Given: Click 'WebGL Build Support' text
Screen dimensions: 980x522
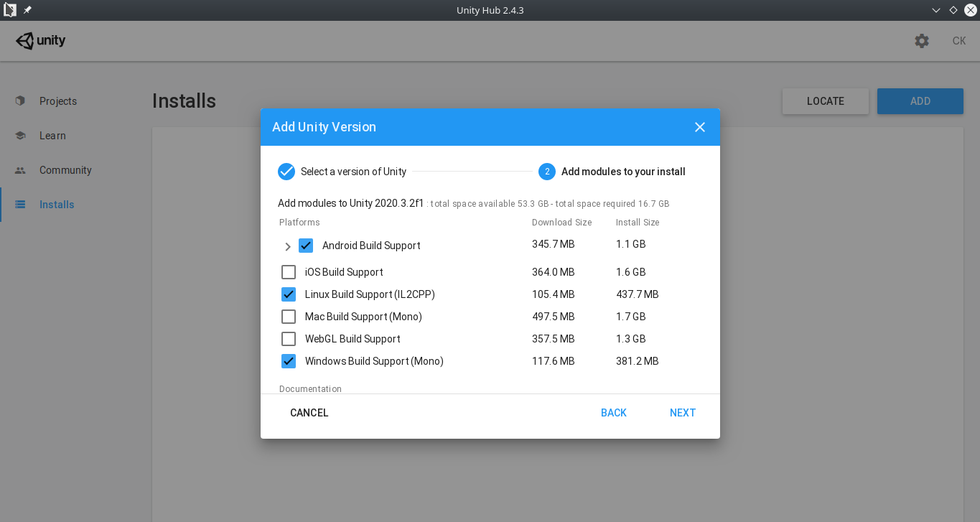Looking at the screenshot, I should [353, 339].
